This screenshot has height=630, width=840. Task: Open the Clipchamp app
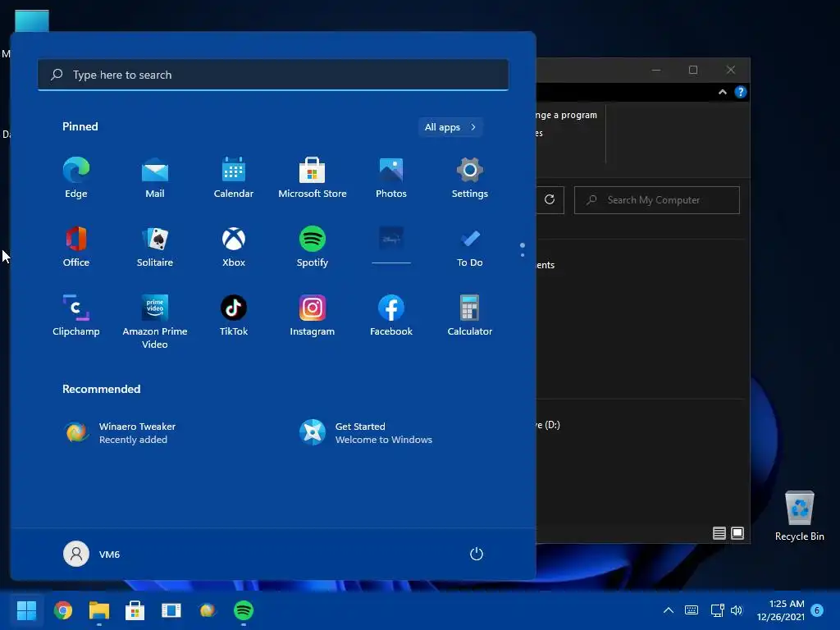(x=76, y=316)
